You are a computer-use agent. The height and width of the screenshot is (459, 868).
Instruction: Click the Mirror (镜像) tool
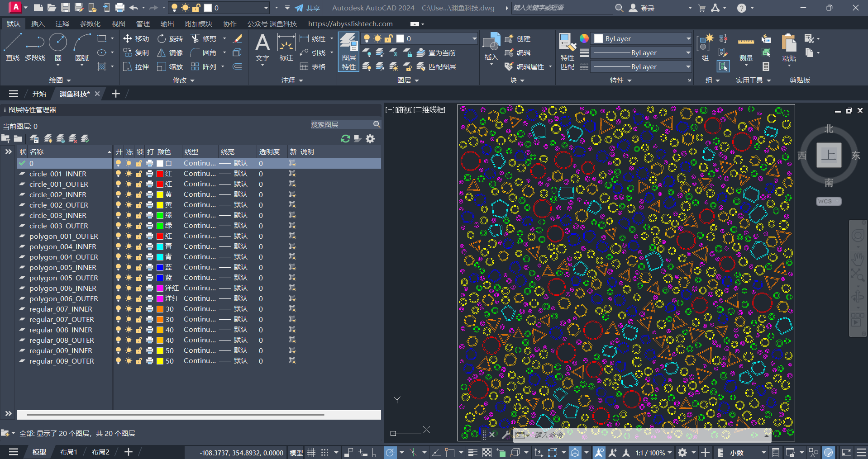click(170, 53)
